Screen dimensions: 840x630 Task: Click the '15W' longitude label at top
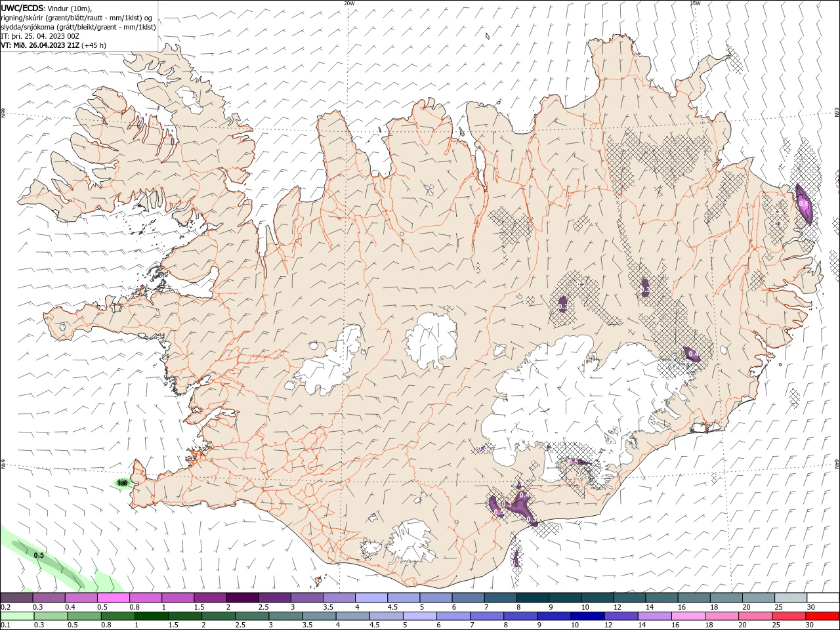695,3
